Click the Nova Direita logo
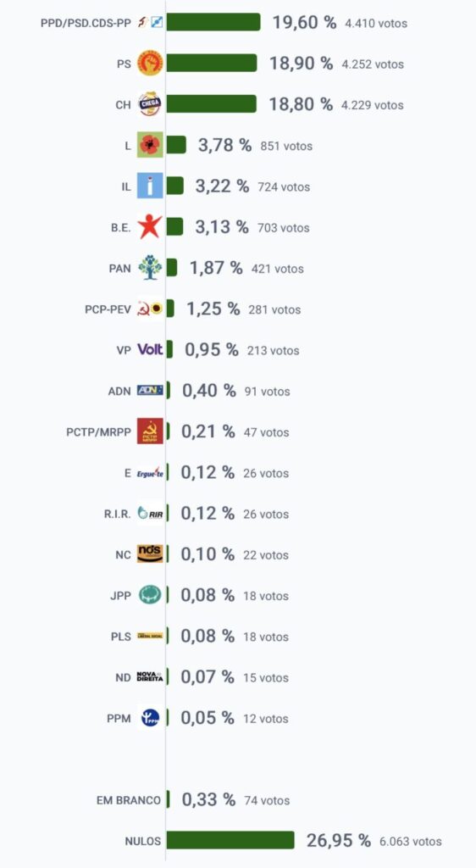 (150, 677)
